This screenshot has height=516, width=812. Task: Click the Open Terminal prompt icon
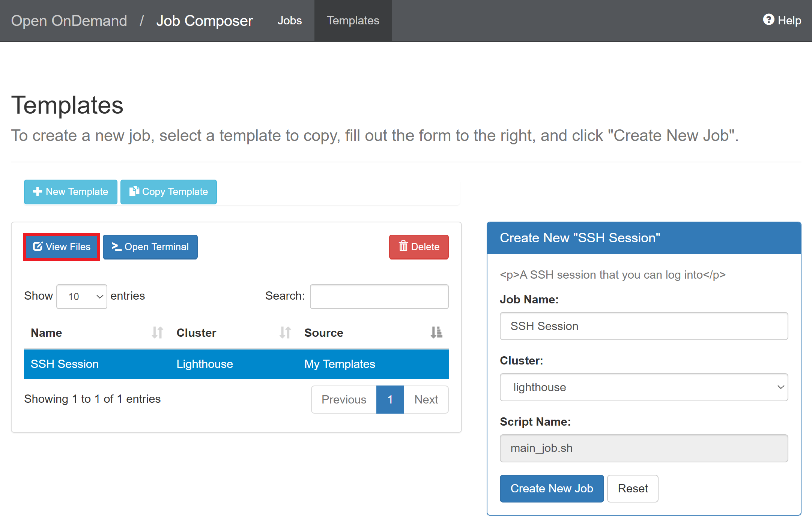[116, 246]
